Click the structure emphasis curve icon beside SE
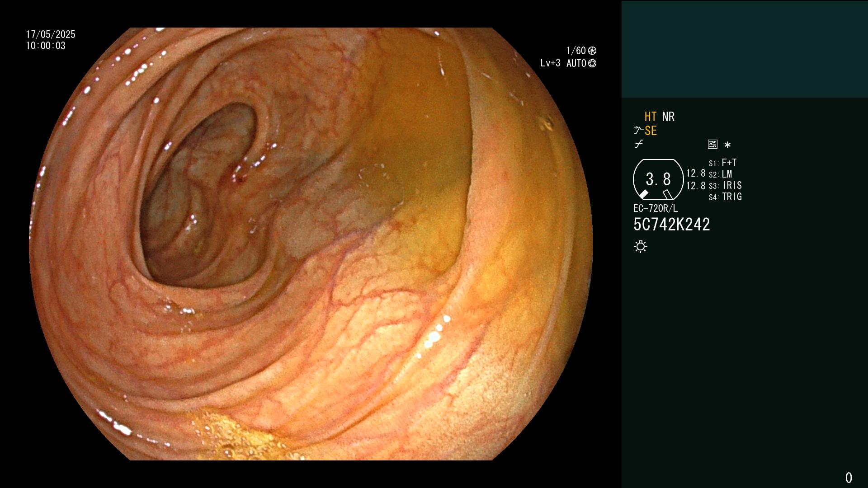The width and height of the screenshot is (868, 488). click(638, 131)
